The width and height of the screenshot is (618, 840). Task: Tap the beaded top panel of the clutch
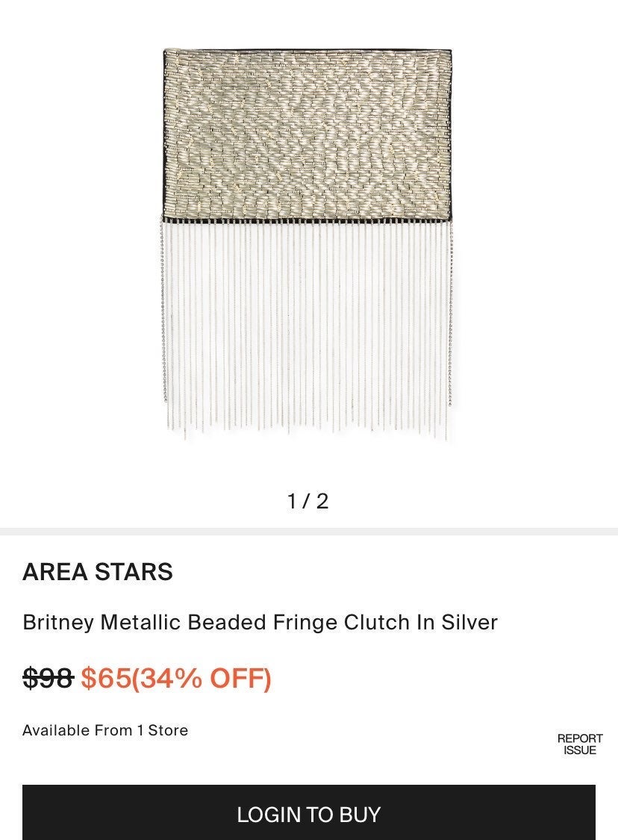coord(308,133)
